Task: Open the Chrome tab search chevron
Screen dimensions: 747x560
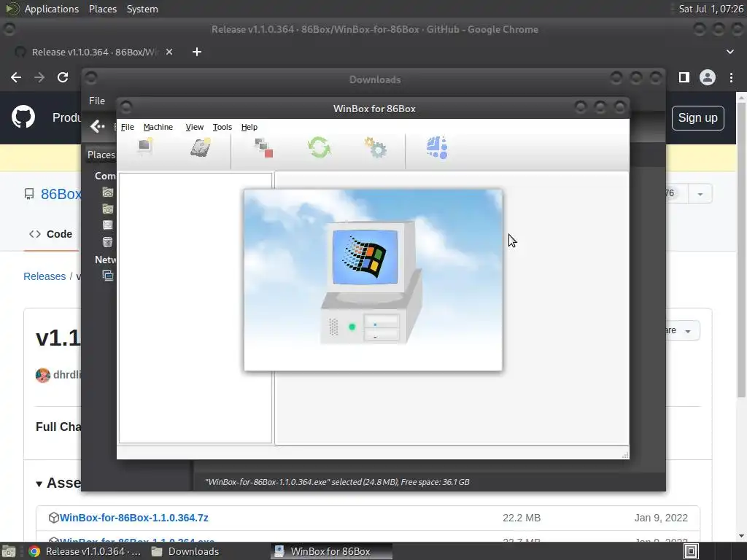Action: point(729,52)
